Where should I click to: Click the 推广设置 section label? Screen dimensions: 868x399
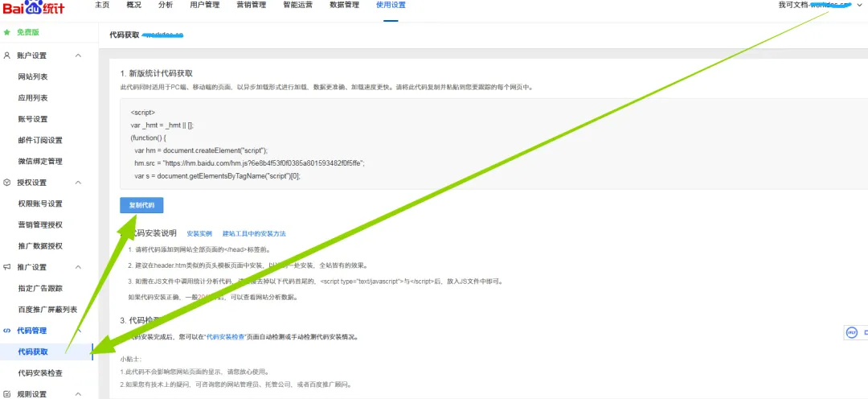31,267
